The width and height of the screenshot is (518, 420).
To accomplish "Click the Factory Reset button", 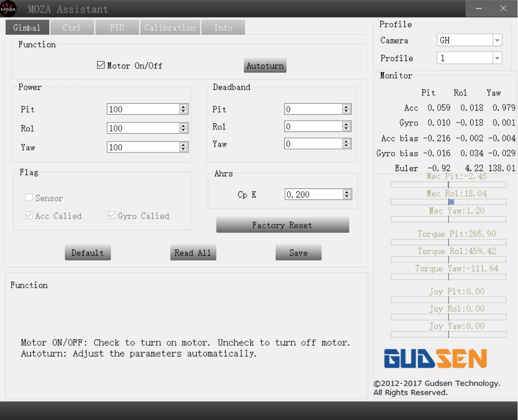I will (x=283, y=225).
